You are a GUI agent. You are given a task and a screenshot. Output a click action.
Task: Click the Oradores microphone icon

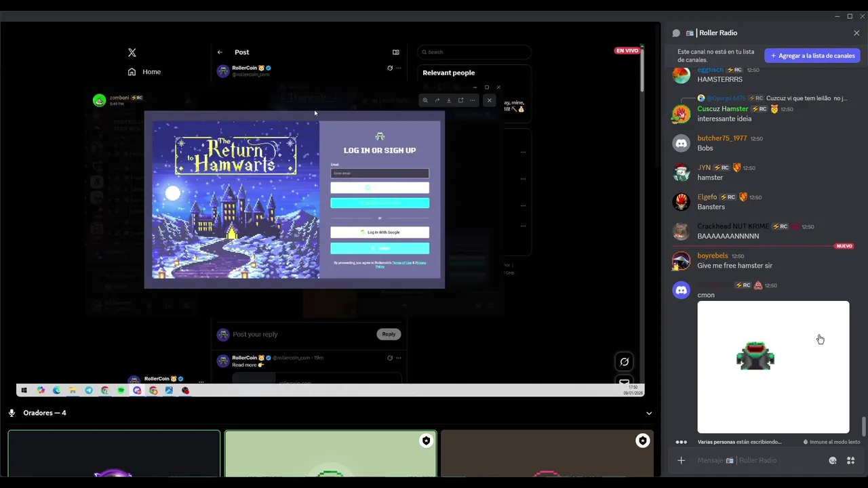coord(12,413)
